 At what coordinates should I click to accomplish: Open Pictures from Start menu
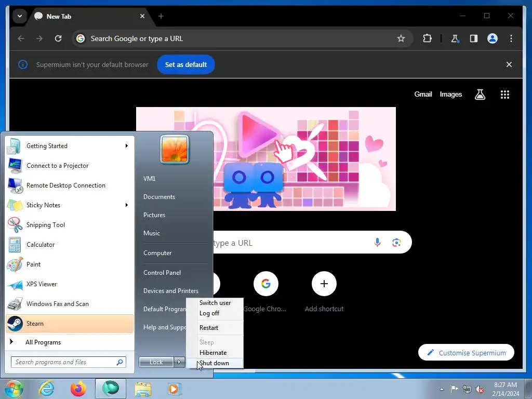click(154, 215)
